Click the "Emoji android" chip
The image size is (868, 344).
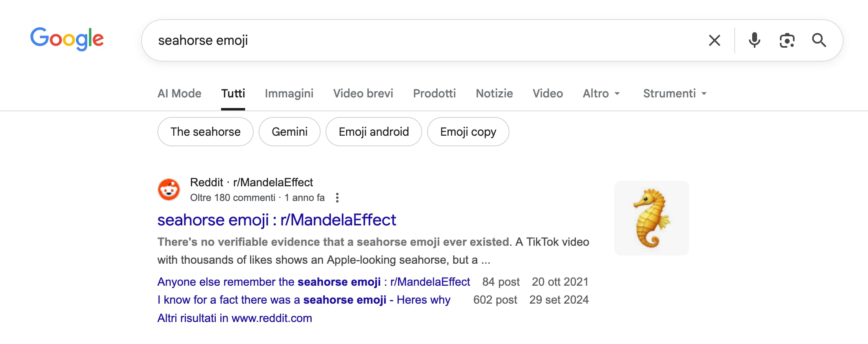click(374, 132)
